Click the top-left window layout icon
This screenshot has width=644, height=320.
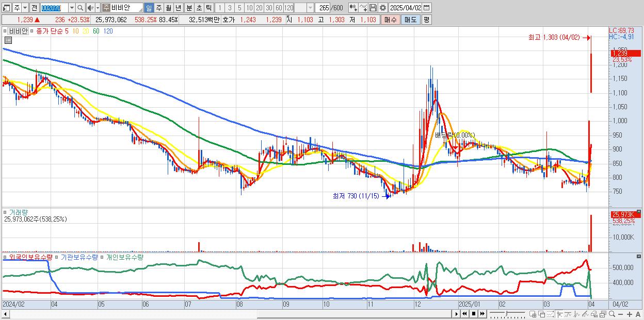pyautogui.click(x=6, y=8)
